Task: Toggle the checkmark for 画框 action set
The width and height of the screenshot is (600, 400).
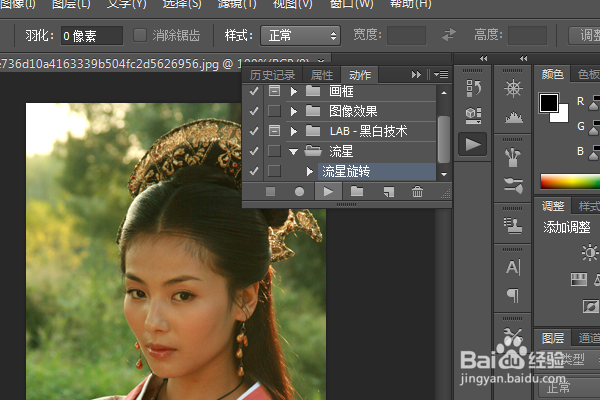Action: click(254, 91)
